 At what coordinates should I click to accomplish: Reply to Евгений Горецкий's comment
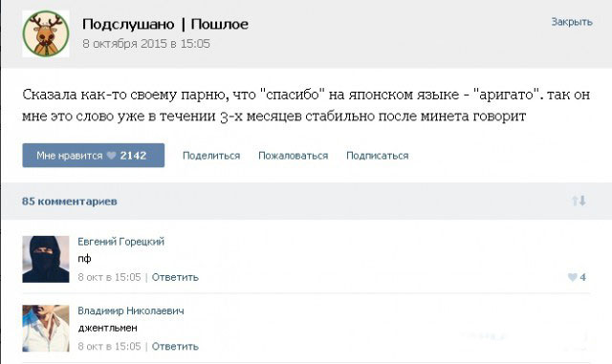175,277
